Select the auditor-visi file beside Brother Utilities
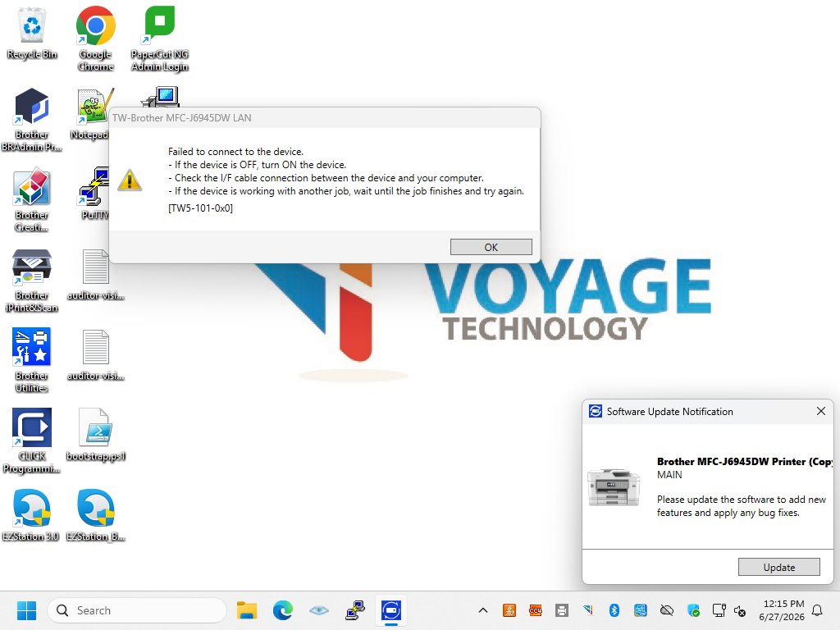Image resolution: width=840 pixels, height=630 pixels. coord(95,354)
